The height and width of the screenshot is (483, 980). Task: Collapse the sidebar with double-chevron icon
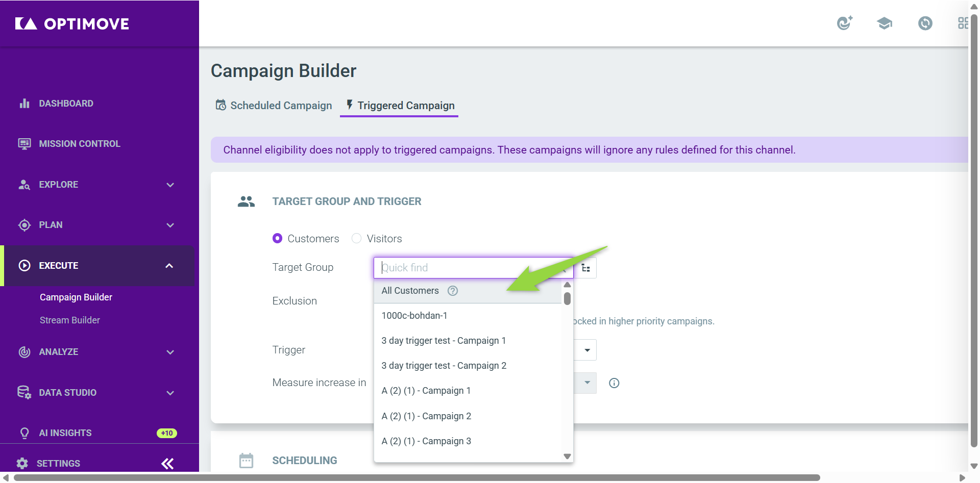coord(167,464)
